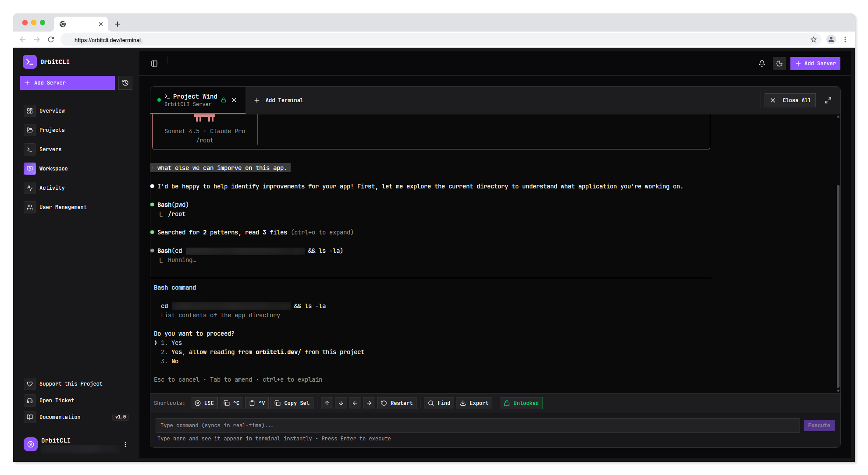Toggle the Unlocked terminal state
Viewport: 868px width, 475px height.
pos(521,403)
